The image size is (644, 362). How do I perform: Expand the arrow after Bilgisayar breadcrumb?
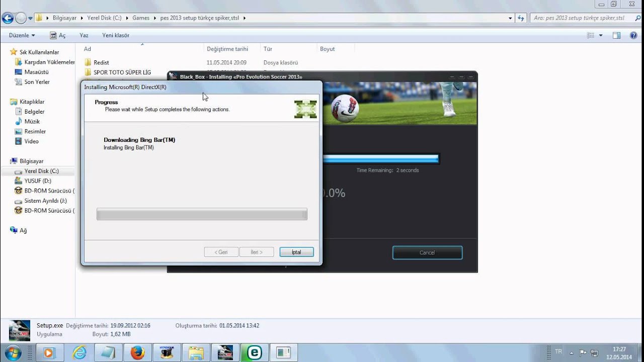click(82, 18)
